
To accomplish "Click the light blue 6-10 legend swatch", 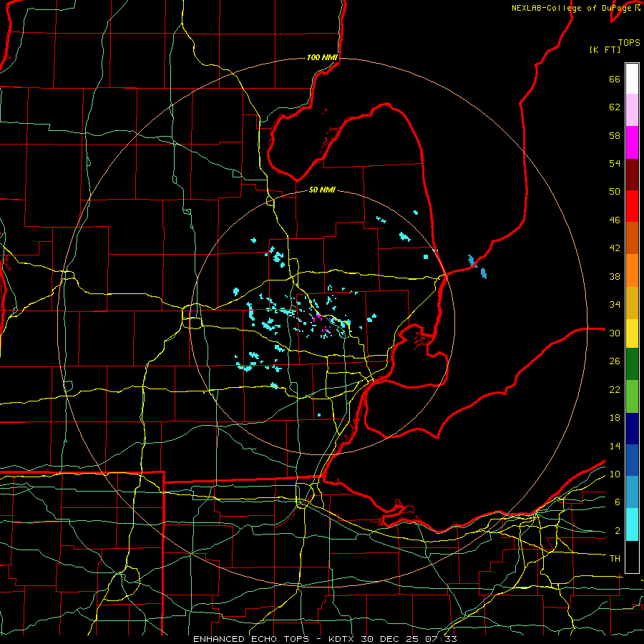I will pos(632,492).
